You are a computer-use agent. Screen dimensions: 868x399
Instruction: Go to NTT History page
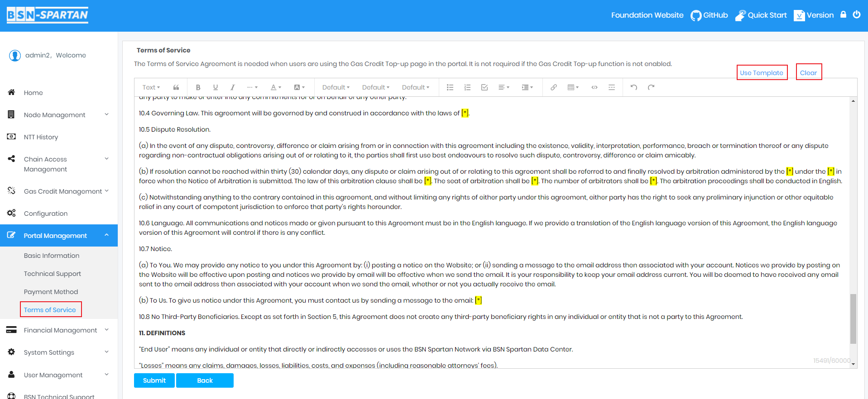(41, 137)
